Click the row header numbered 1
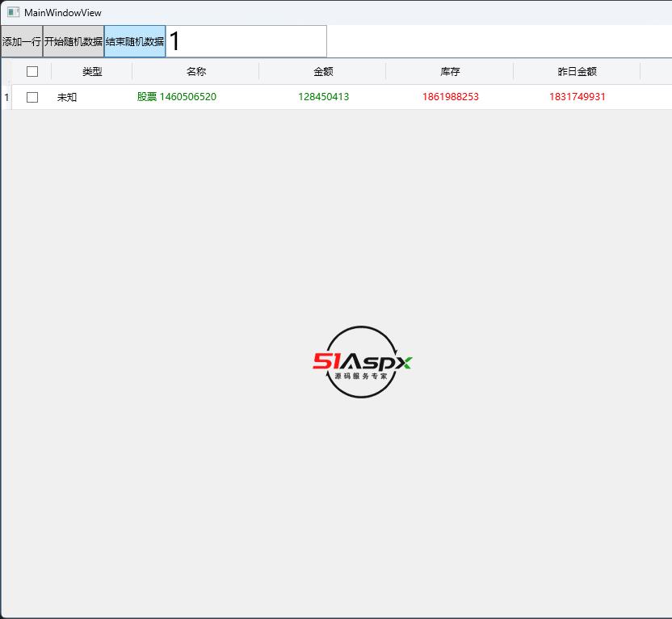This screenshot has width=672, height=619. pos(6,97)
